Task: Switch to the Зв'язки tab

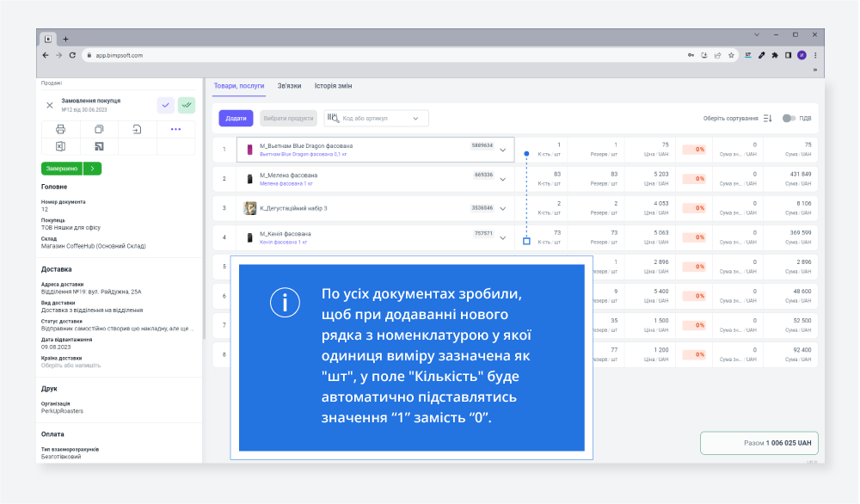Action: pos(289,86)
